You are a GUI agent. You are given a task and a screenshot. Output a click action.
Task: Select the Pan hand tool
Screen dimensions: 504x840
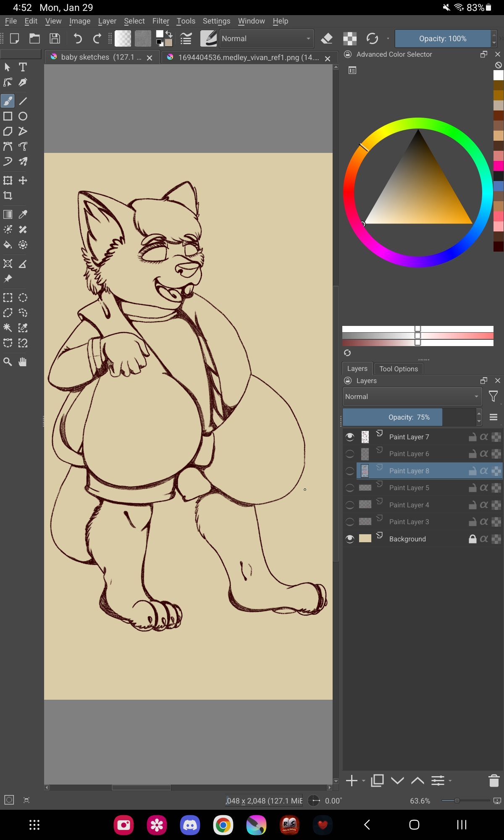click(23, 362)
